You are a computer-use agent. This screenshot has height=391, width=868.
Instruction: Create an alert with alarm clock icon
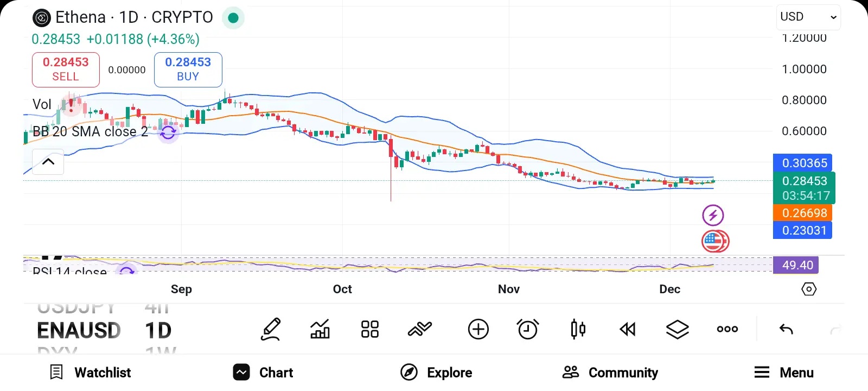(527, 329)
